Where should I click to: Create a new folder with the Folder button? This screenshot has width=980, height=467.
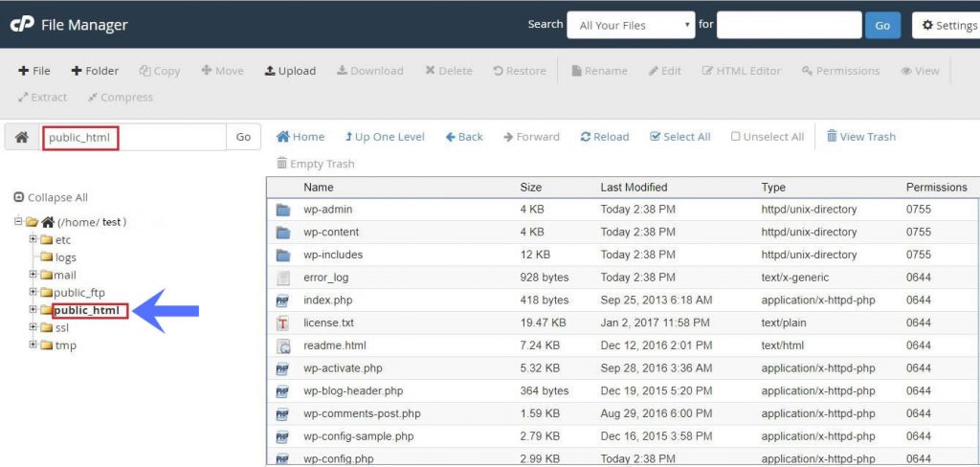pos(95,71)
